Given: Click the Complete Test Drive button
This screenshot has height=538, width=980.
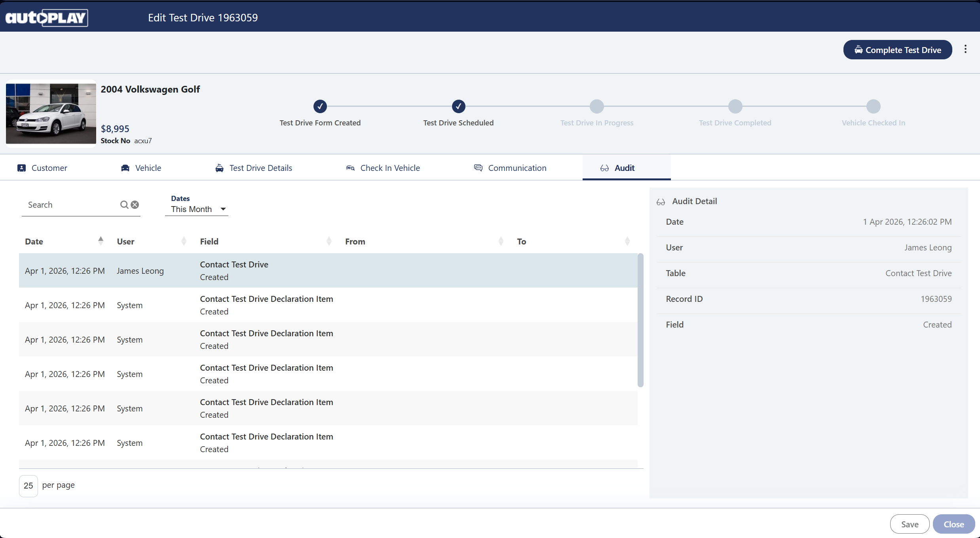Looking at the screenshot, I should point(897,50).
